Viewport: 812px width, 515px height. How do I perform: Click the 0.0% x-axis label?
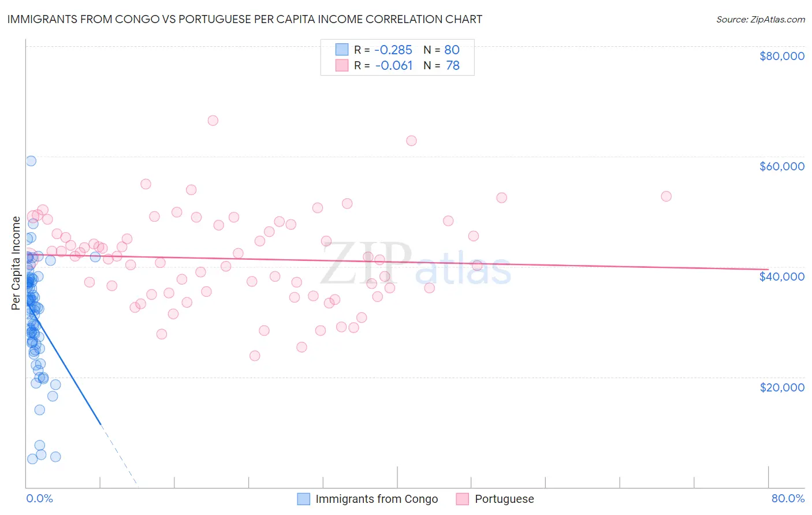click(40, 498)
